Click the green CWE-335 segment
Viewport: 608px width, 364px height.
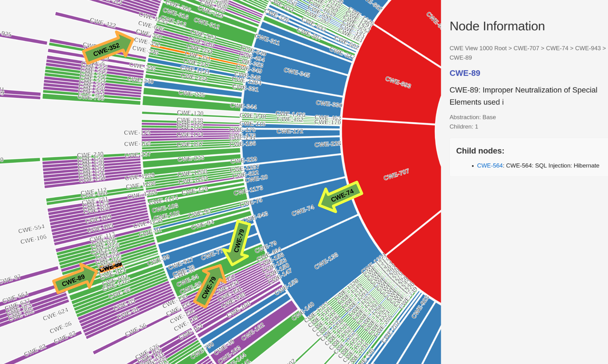(x=192, y=94)
